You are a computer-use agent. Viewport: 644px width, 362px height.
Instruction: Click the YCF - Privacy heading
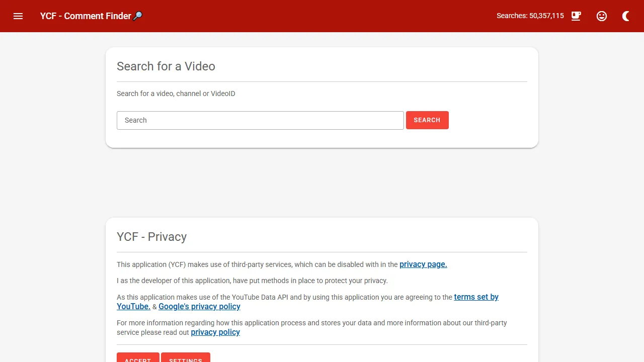point(152,236)
